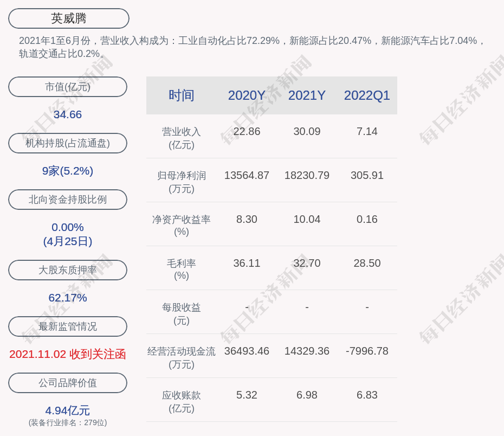This screenshot has height=436, width=504.
Task: Click the 毛利率(%) row label
Action: tap(182, 270)
